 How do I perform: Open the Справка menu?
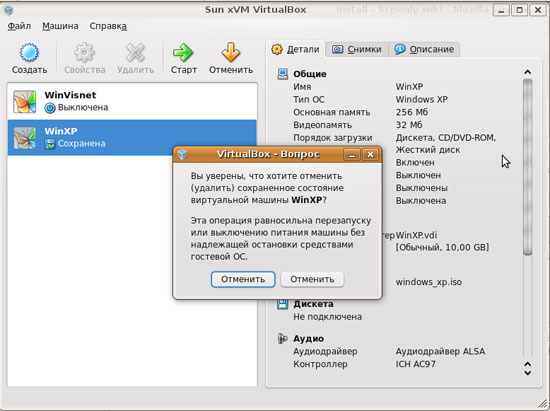coord(108,26)
